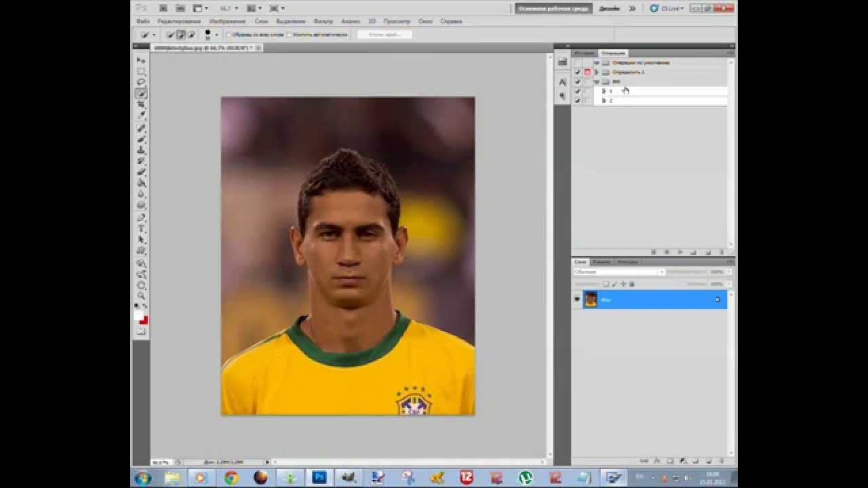The width and height of the screenshot is (868, 488).
Task: Click Create new action icon
Action: [708, 252]
